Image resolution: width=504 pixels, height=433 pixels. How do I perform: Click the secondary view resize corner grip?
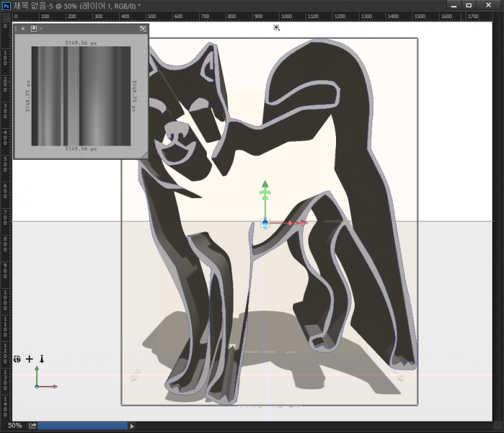click(x=144, y=155)
